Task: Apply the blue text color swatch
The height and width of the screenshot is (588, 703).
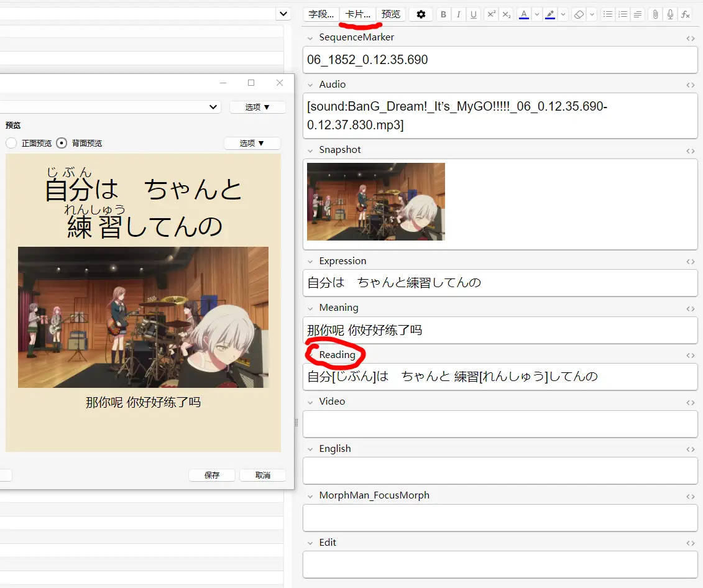Action: click(524, 14)
